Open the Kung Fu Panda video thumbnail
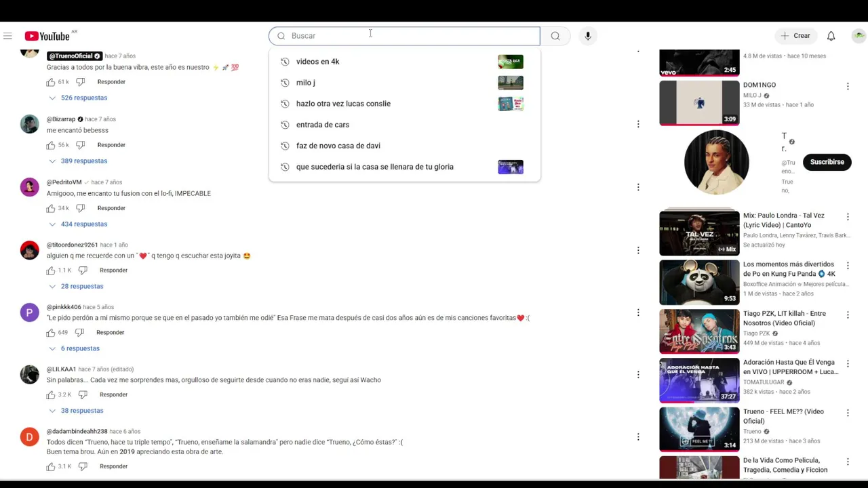The width and height of the screenshot is (868, 488). tap(699, 282)
